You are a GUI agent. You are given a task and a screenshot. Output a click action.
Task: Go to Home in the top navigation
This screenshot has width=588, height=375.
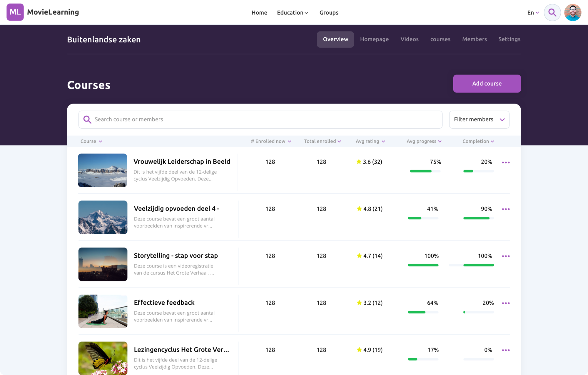(259, 13)
